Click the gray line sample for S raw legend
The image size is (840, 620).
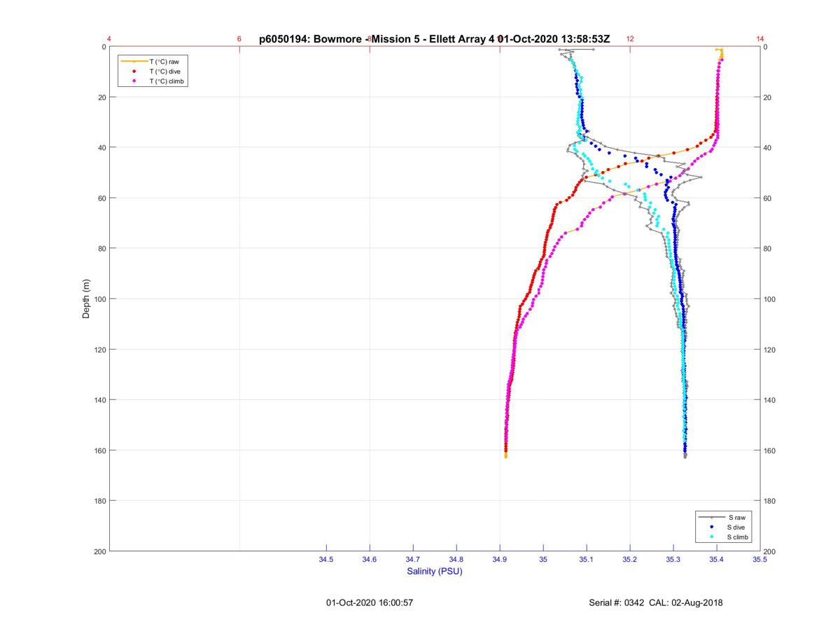(711, 516)
